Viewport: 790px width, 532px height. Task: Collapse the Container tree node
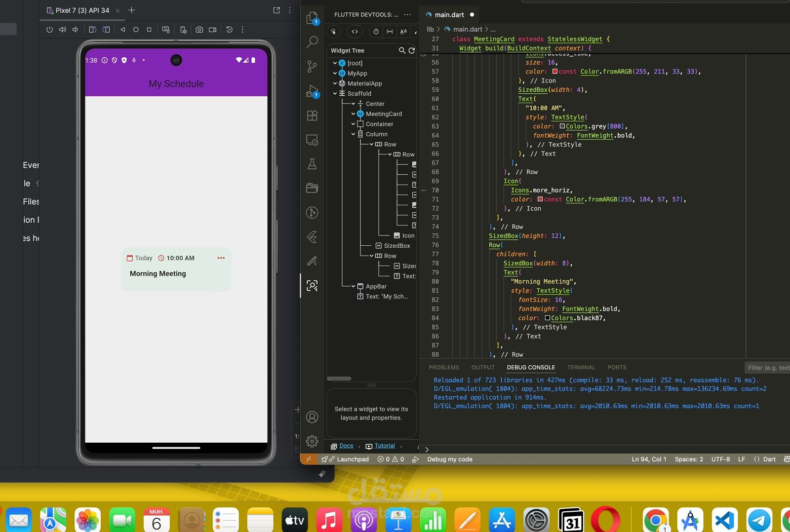pos(353,124)
